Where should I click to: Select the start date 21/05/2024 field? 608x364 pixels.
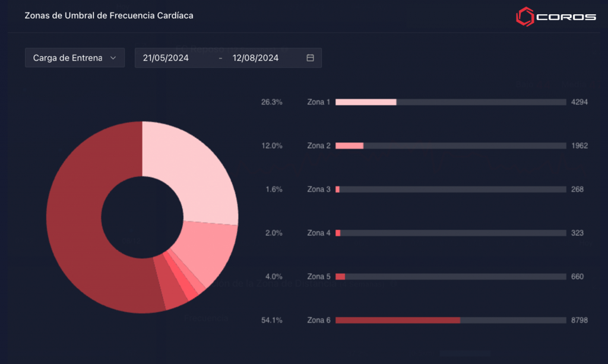click(x=166, y=58)
